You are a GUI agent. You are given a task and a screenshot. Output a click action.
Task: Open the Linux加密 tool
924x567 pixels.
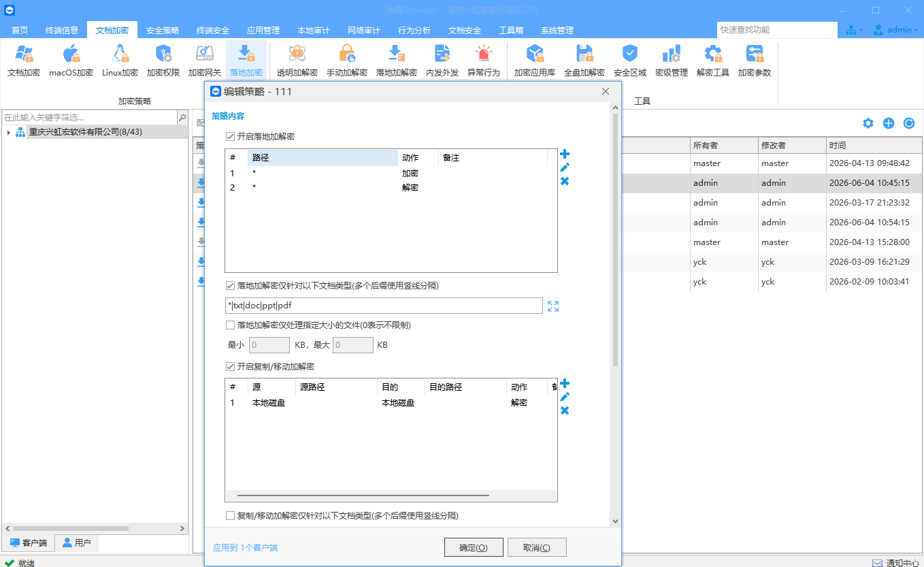(x=120, y=61)
